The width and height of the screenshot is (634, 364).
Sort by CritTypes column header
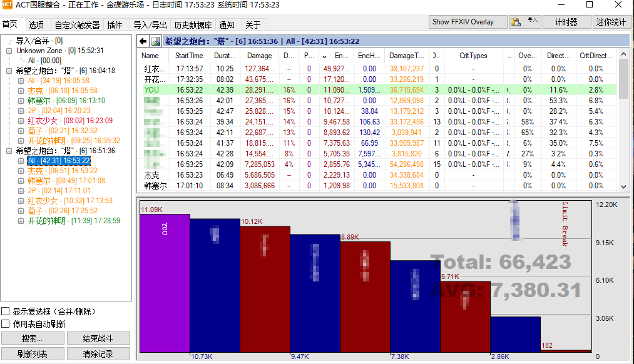[473, 56]
